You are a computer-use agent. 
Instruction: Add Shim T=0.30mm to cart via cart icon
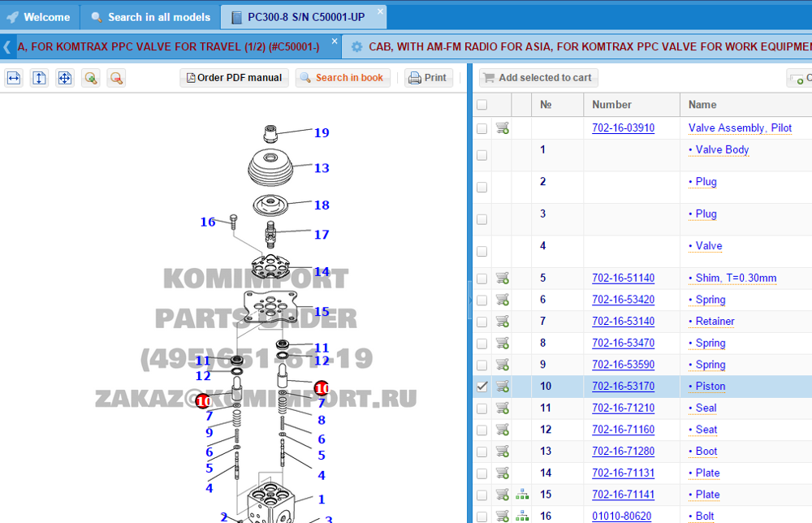pos(503,278)
